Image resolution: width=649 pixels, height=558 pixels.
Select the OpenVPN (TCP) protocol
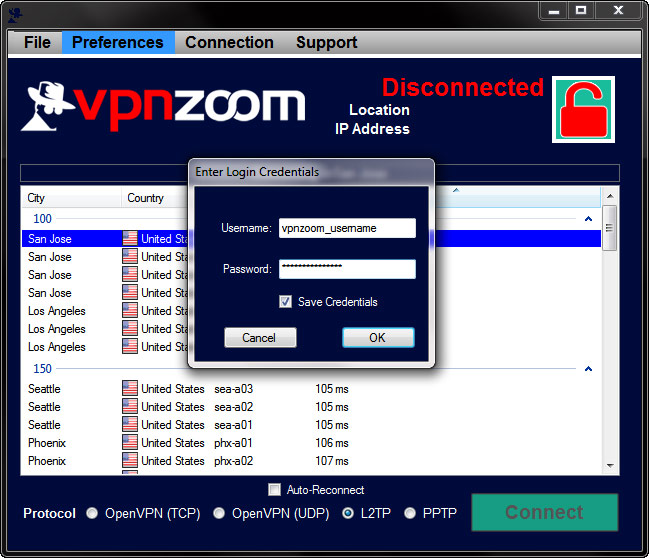pyautogui.click(x=92, y=513)
